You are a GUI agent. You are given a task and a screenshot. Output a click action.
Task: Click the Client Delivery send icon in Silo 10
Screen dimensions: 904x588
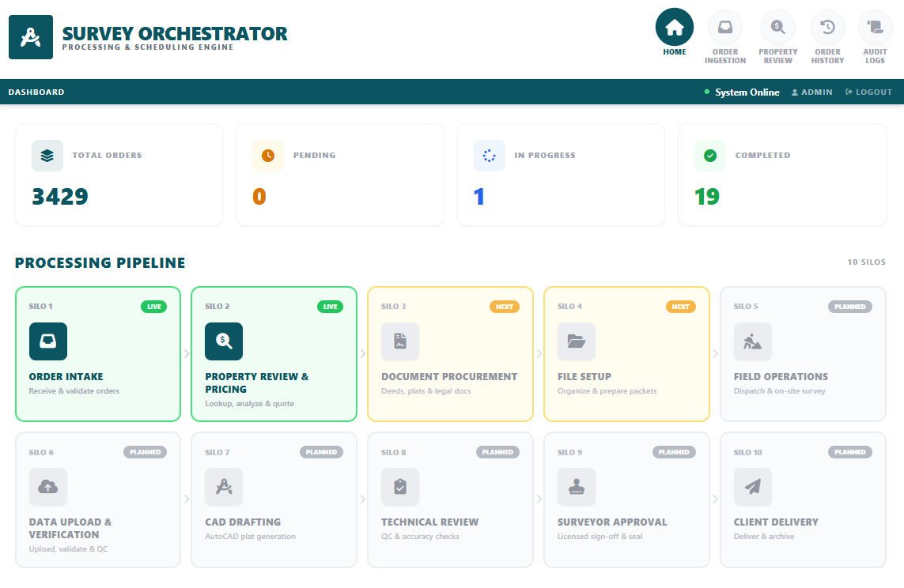tap(752, 487)
